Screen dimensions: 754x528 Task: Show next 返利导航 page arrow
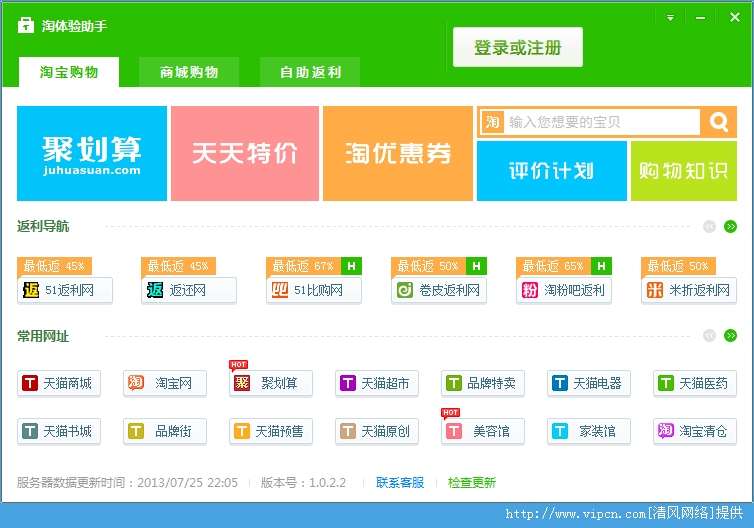pos(730,226)
